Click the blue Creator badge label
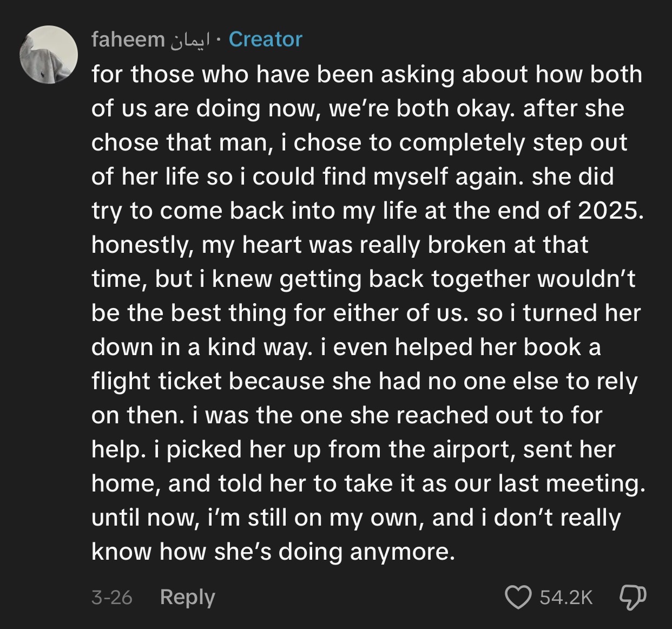 click(265, 39)
